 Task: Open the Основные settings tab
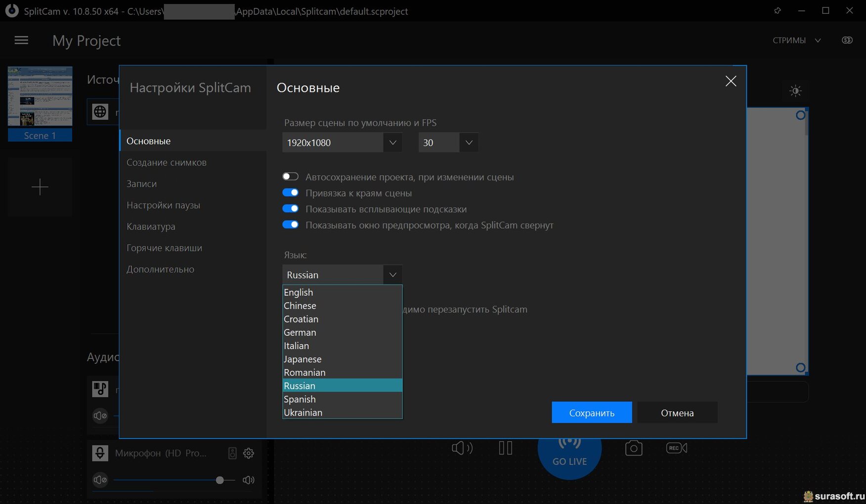[x=193, y=141]
